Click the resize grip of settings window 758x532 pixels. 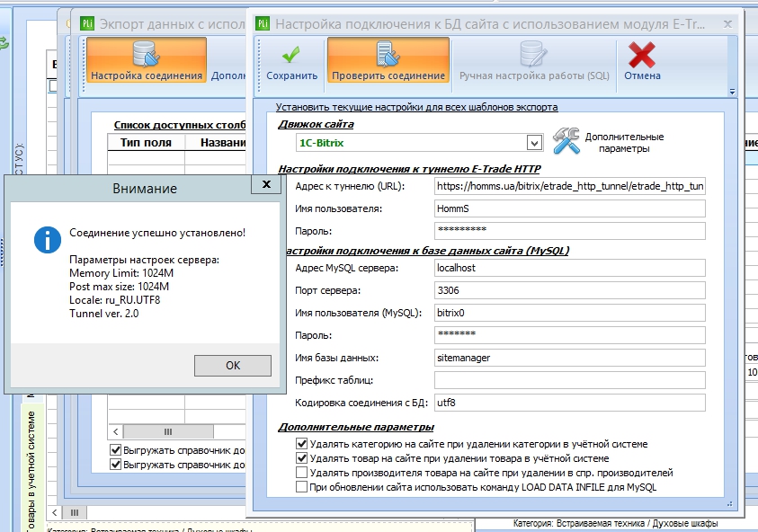pos(729,504)
